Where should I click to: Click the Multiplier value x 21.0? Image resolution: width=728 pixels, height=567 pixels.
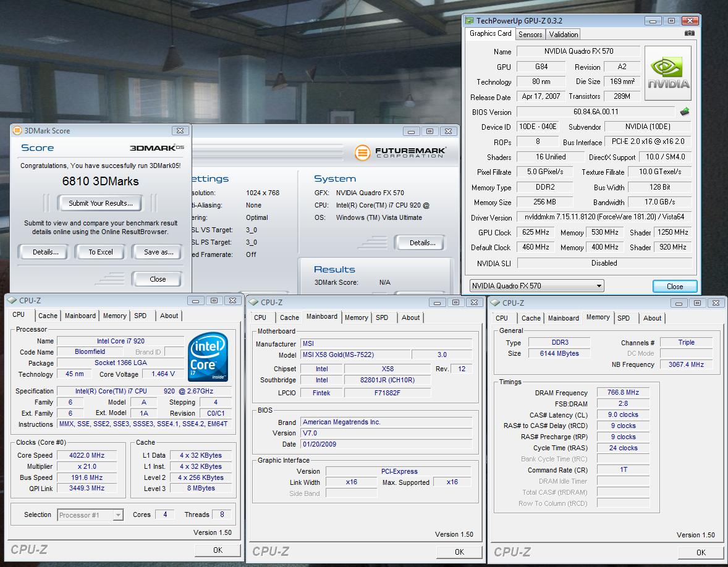click(x=87, y=466)
